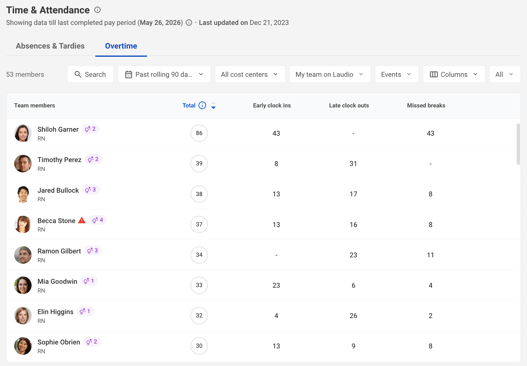Switch to the Absences & Tardies tab
The width and height of the screenshot is (527, 366).
click(x=50, y=46)
